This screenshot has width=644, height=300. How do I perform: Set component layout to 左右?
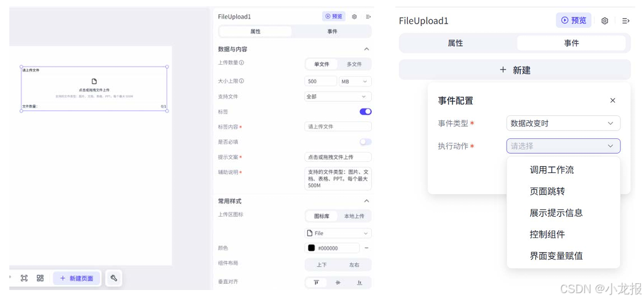[354, 265]
